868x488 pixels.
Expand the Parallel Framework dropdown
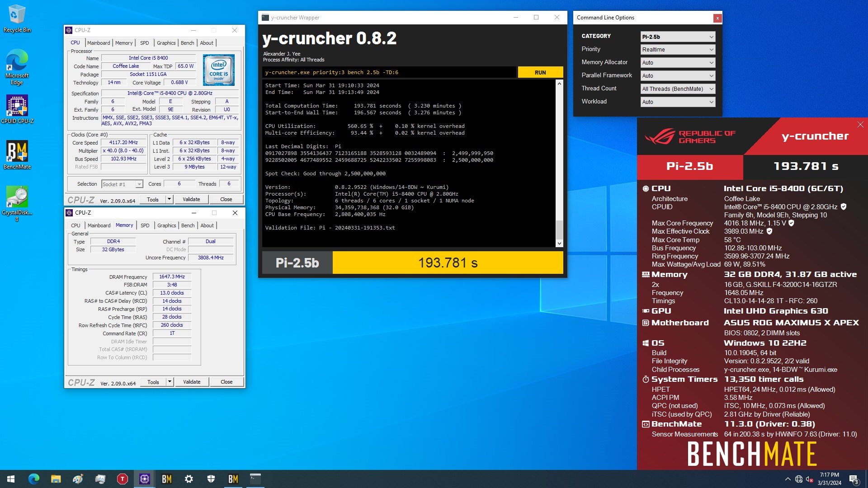(678, 76)
